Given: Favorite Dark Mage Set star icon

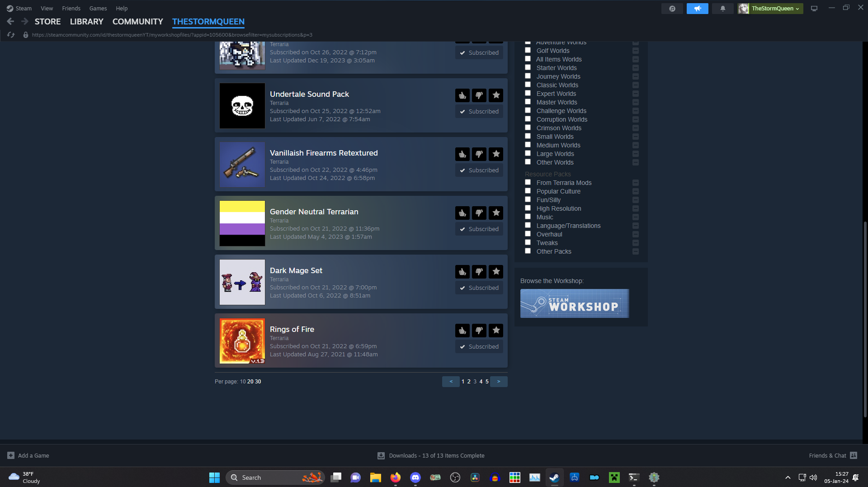Looking at the screenshot, I should pos(496,272).
